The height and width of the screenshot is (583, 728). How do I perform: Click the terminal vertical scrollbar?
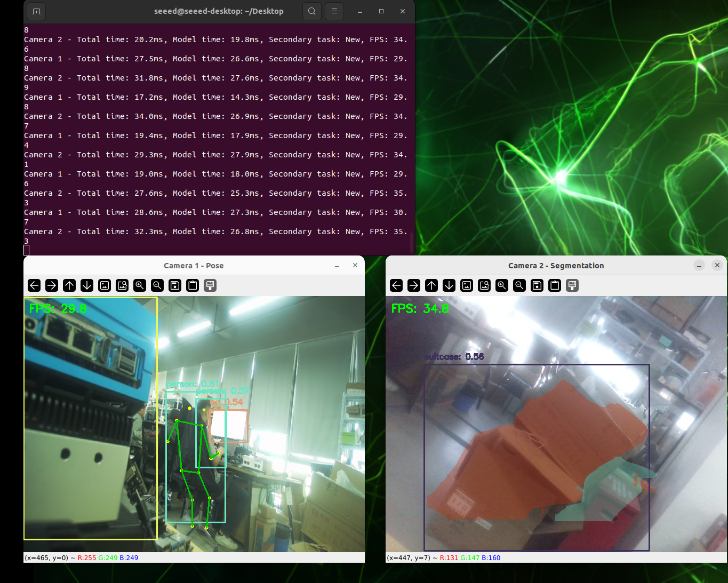[412, 243]
